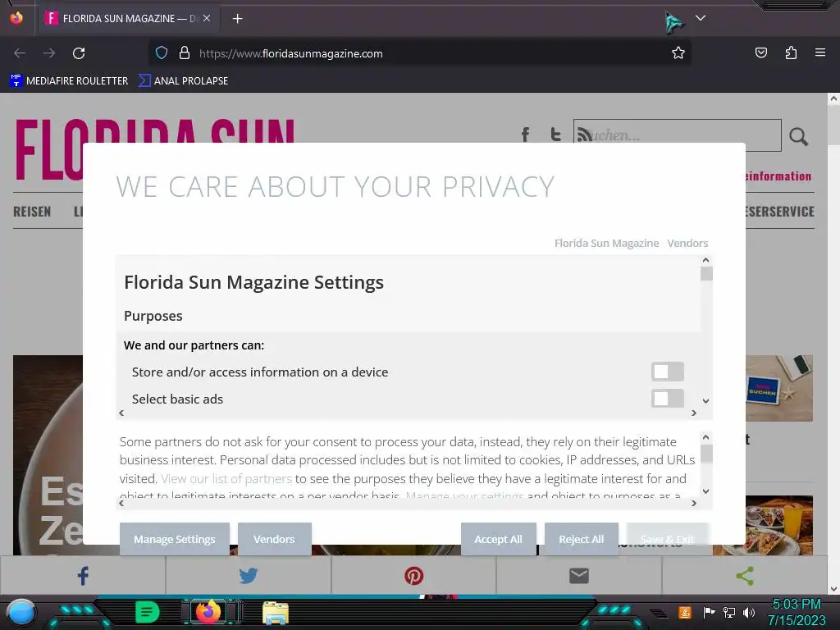Click the Manage Settings button

click(175, 539)
